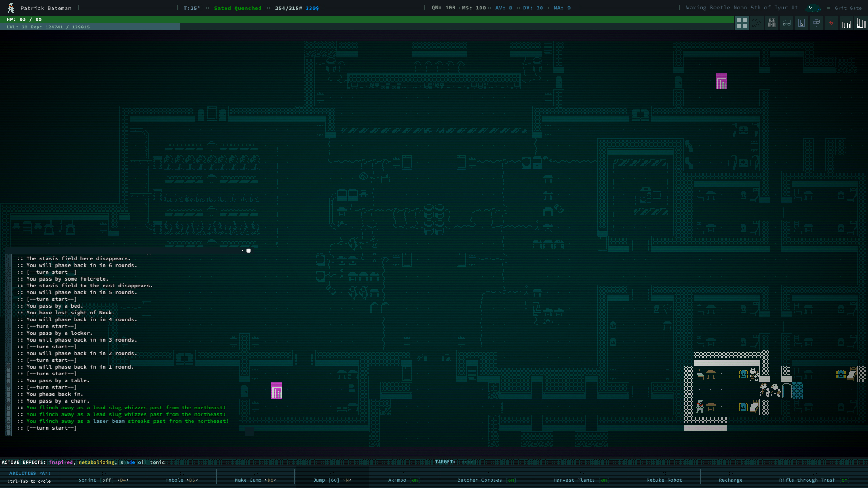
Task: Toggle Butcher Corpses ability
Action: tap(486, 480)
